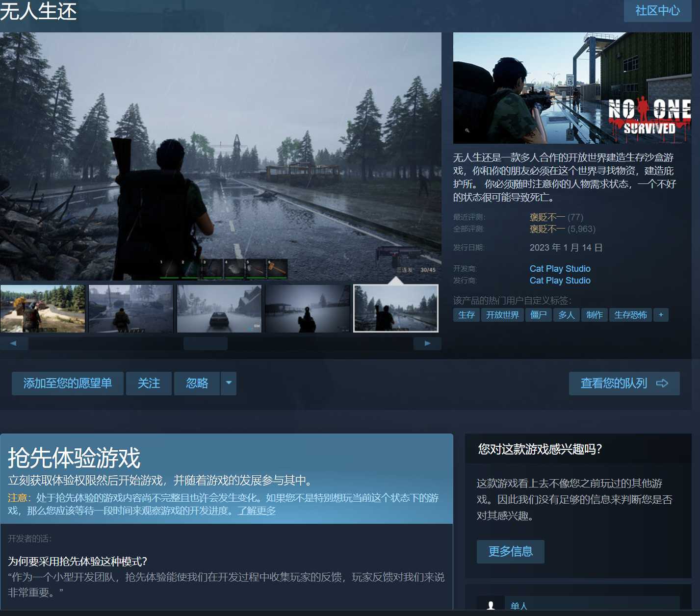
Task: Open publisher link Cat Play Studio next to 发行商
Action: [x=560, y=281]
